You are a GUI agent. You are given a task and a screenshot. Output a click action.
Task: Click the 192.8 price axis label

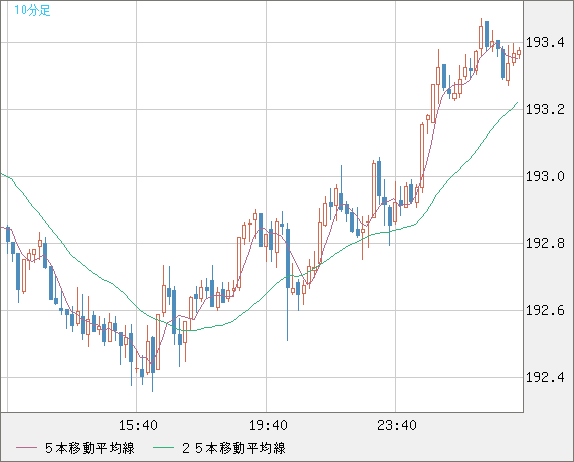[x=545, y=243]
